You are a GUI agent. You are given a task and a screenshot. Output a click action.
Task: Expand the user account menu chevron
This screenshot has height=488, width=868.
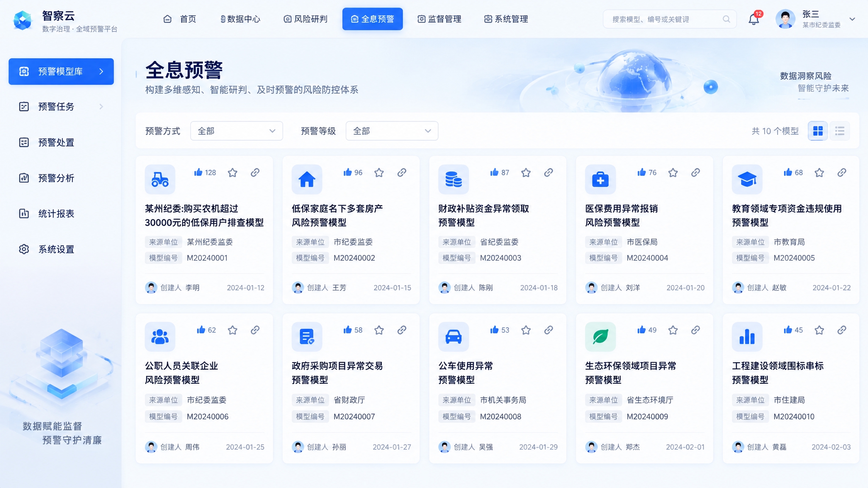coord(852,19)
